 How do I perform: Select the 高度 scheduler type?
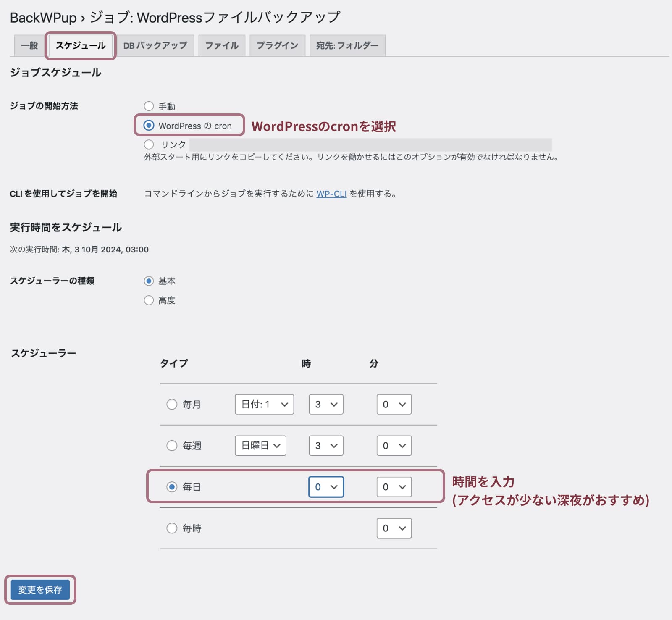coord(149,300)
